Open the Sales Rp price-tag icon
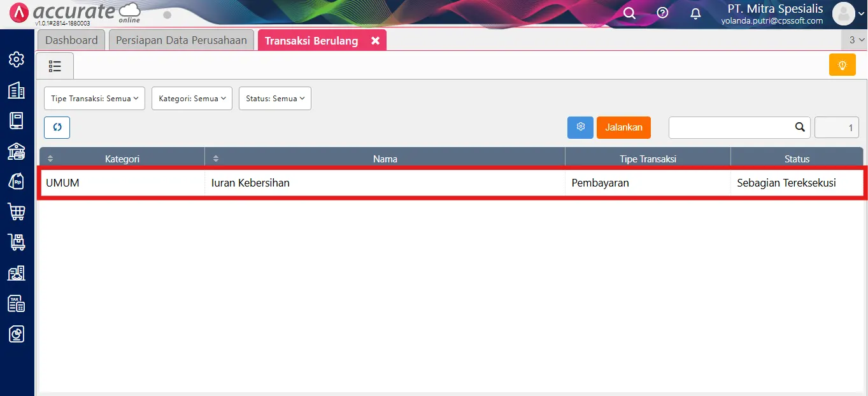This screenshot has width=868, height=396. click(17, 181)
